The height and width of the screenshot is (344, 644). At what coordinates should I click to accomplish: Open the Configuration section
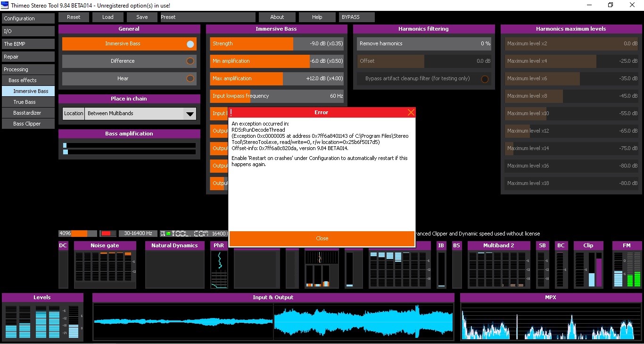(x=28, y=18)
